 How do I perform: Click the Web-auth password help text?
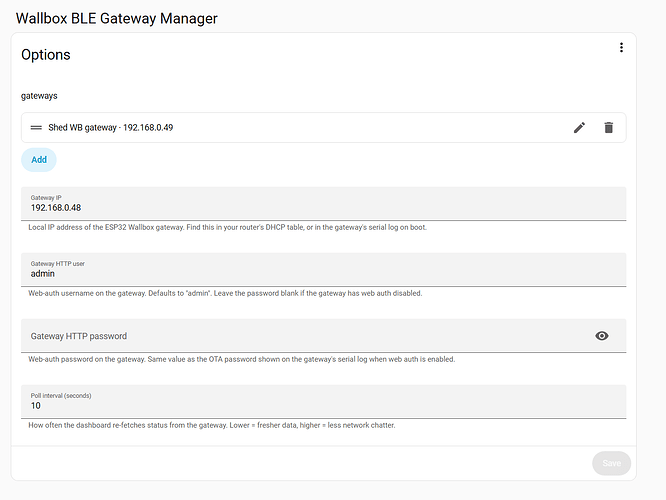[242, 359]
